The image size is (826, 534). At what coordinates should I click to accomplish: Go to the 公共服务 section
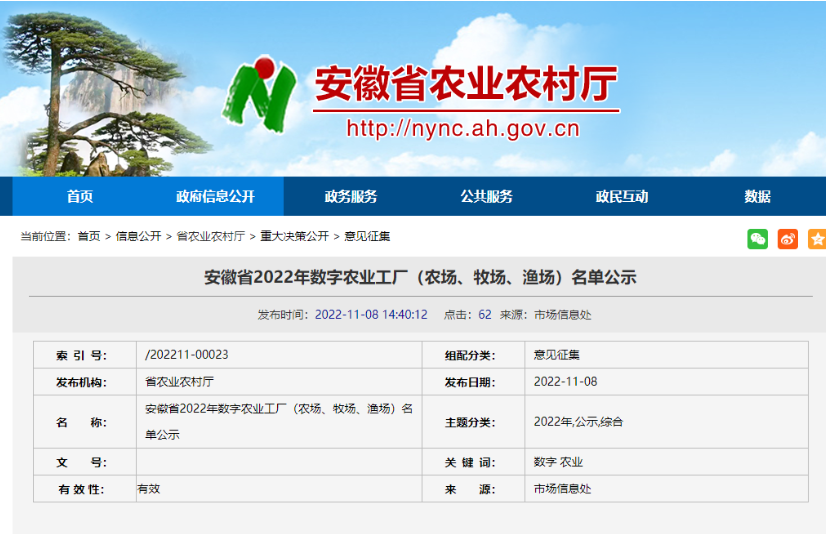pyautogui.click(x=486, y=196)
